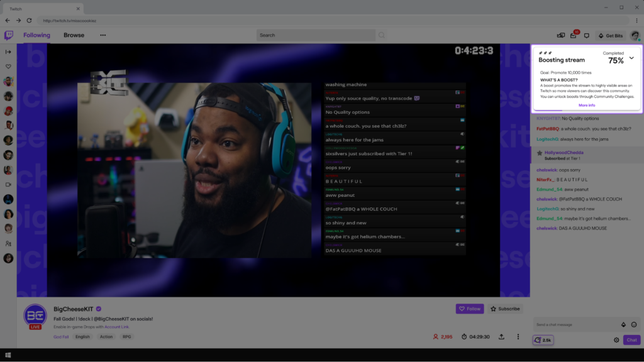This screenshot has height=362, width=644.
Task: Switch to the Following tab
Action: click(x=36, y=35)
